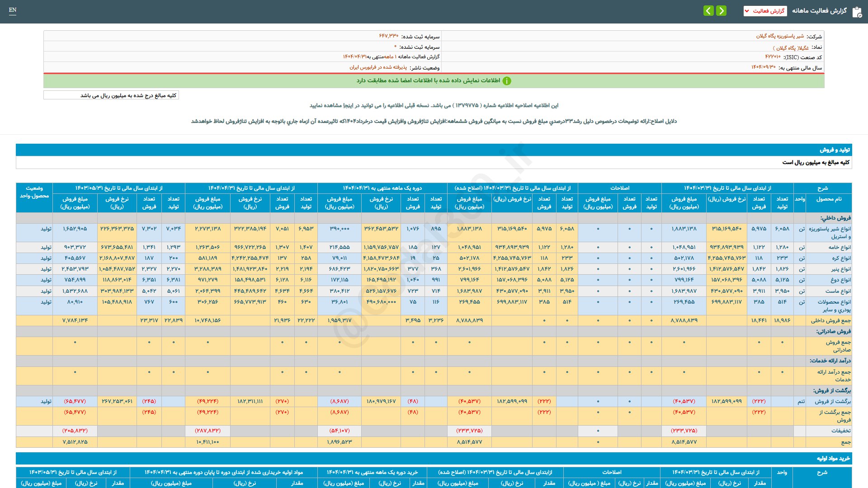Open the گزارش فعالیت report dropdown
The image size is (868, 488).
(765, 11)
